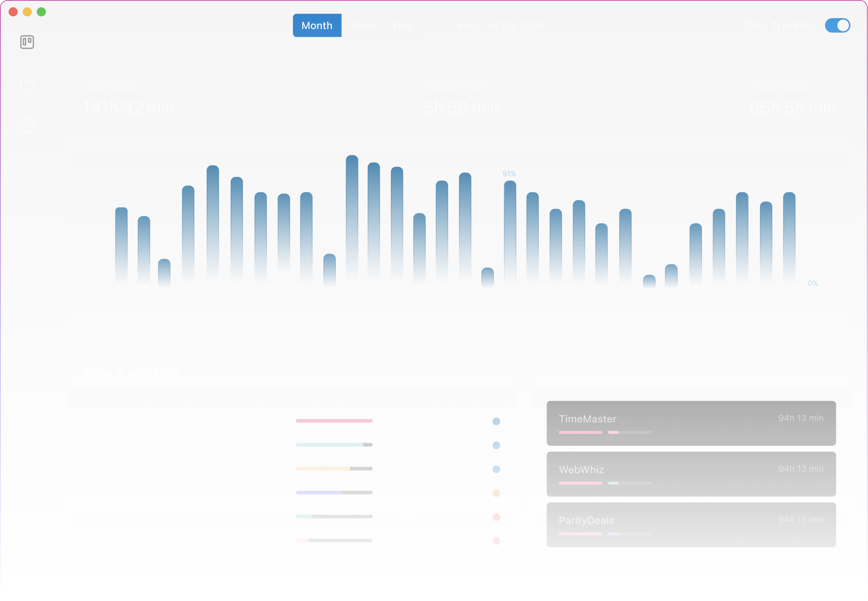Open the TimeMaster project card
Screen dimensions: 868x601
690,423
